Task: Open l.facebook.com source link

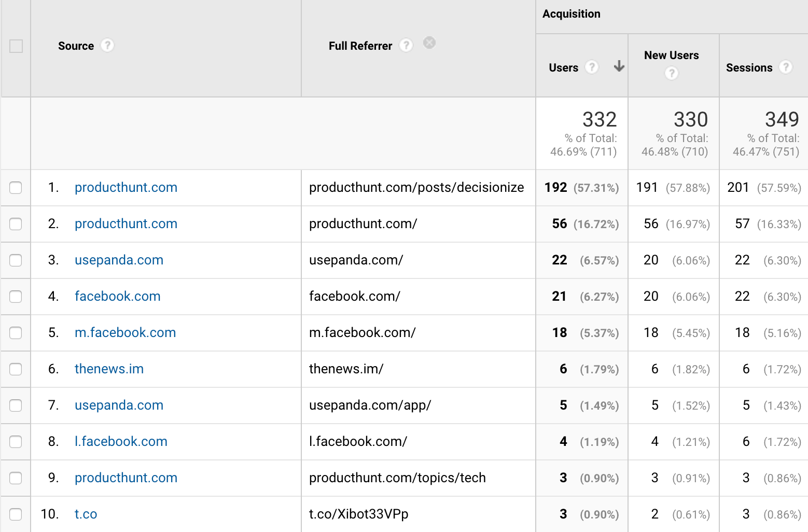Action: tap(121, 442)
